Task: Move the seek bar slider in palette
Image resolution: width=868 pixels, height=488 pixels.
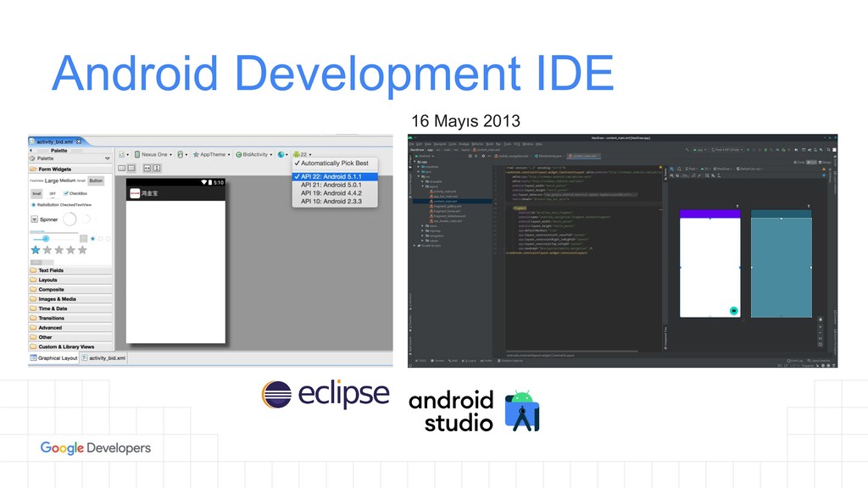Action: (46, 238)
